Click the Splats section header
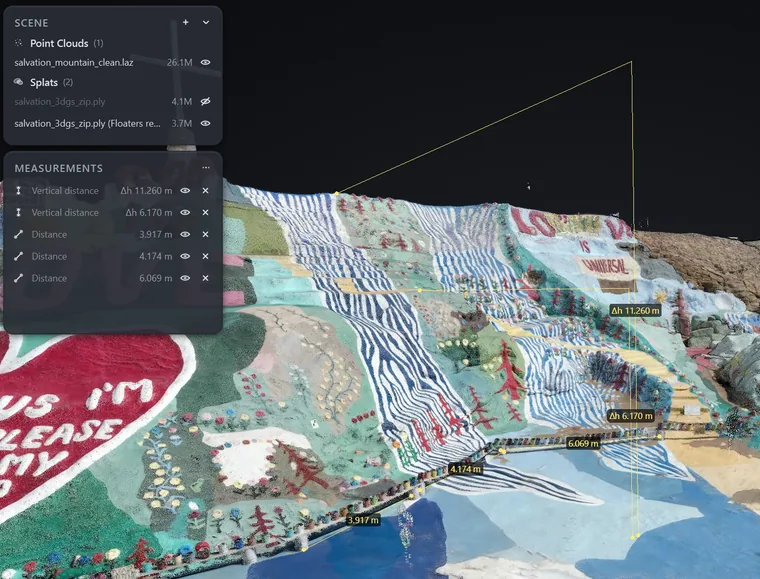Viewport: 760px width, 579px height. click(x=44, y=82)
